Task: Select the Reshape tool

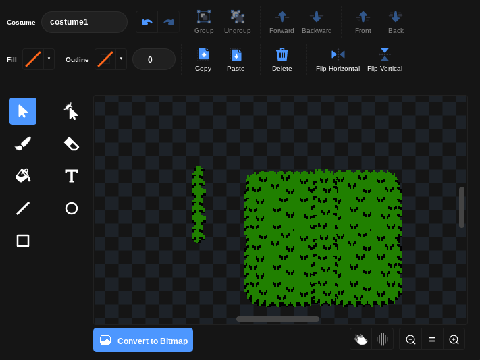Action: click(71, 111)
